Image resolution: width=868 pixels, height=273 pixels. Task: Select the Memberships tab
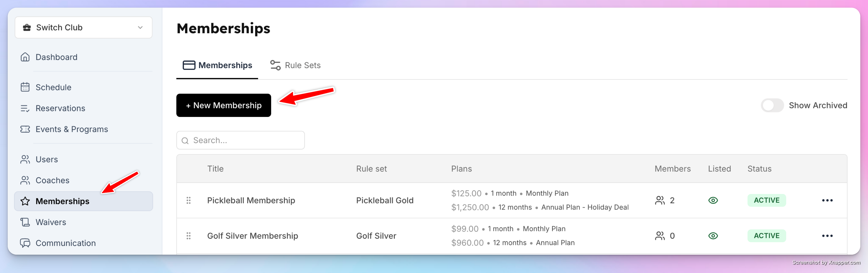[x=217, y=65]
